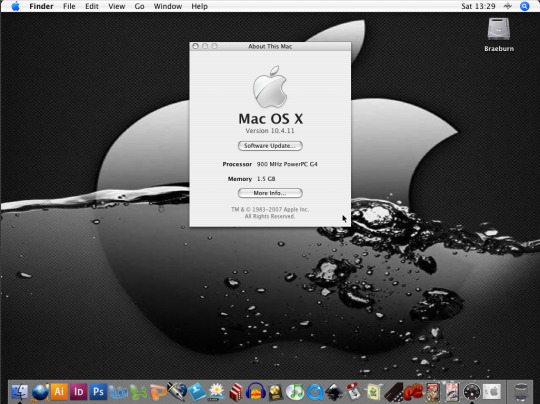Click the Apple logo in About This Mac window
The height and width of the screenshot is (404, 540).
coord(270,86)
